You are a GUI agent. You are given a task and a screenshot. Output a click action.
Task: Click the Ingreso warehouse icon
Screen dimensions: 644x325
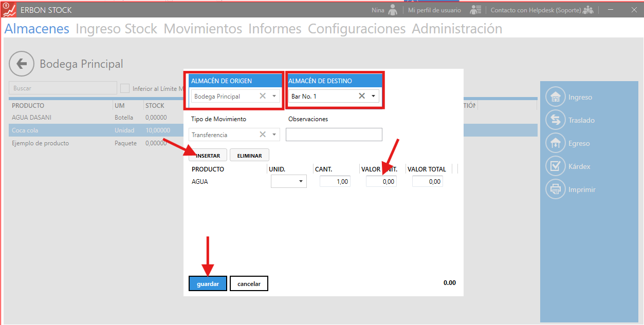tap(555, 97)
